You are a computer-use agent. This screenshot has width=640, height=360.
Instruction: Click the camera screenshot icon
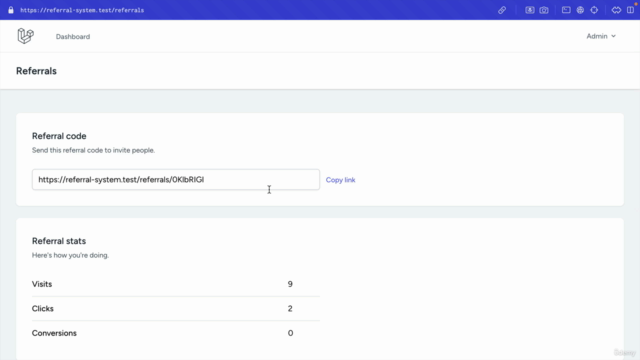coord(544,10)
